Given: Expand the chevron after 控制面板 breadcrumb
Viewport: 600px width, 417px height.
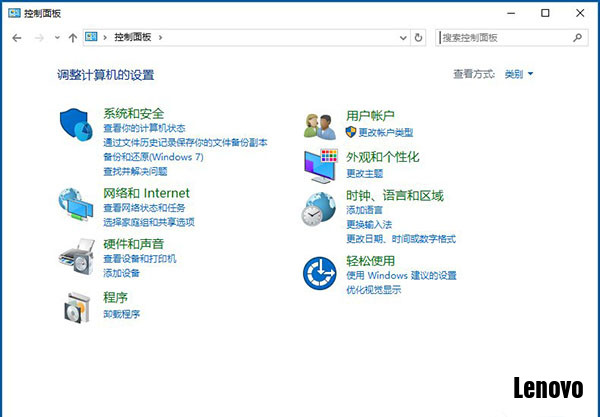Looking at the screenshot, I should [x=160, y=37].
